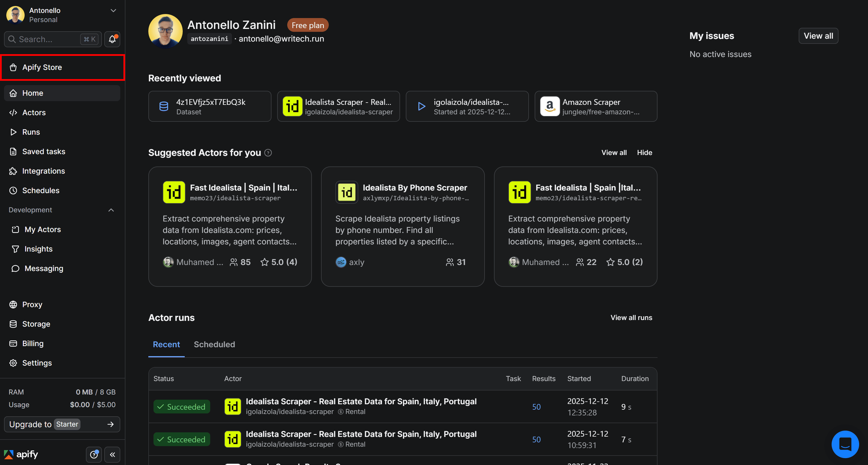Screen dimensions: 868x465
Task: Open the Idealista By Phone Scraper actor
Action: (x=415, y=187)
